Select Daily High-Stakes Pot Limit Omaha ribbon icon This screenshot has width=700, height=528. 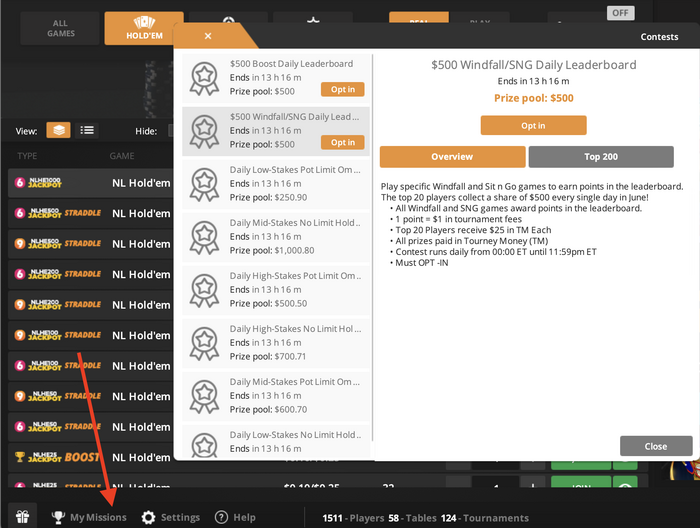(204, 291)
